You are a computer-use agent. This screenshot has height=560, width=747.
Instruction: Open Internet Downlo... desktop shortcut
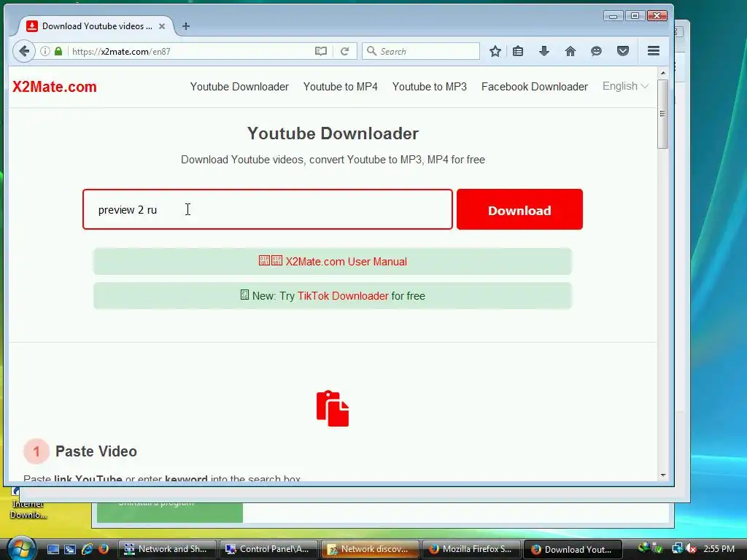coord(28,505)
